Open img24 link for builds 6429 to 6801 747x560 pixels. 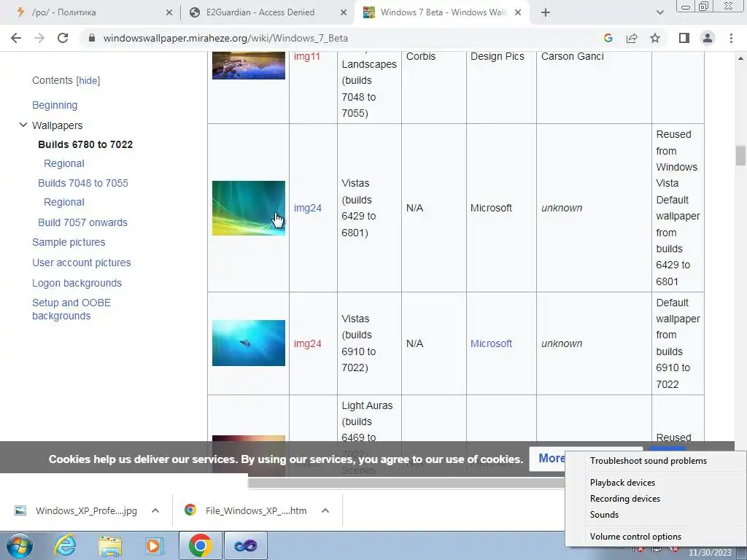click(308, 208)
